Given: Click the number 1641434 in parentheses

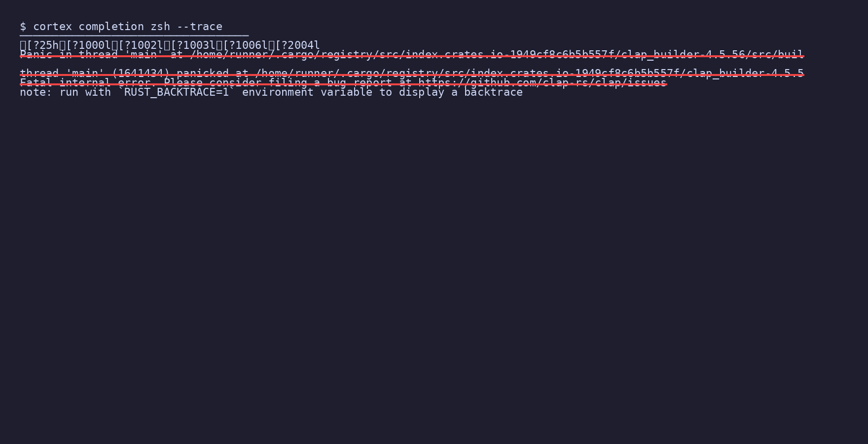Looking at the screenshot, I should pos(141,73).
